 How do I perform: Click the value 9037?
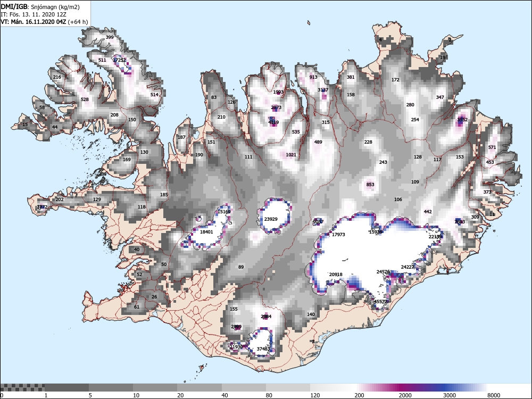click(x=318, y=222)
